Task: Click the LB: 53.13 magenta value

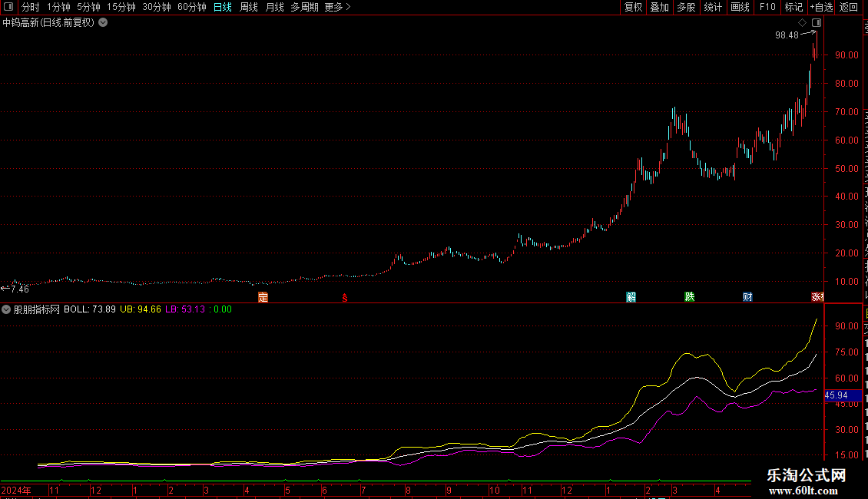Action: 185,309
